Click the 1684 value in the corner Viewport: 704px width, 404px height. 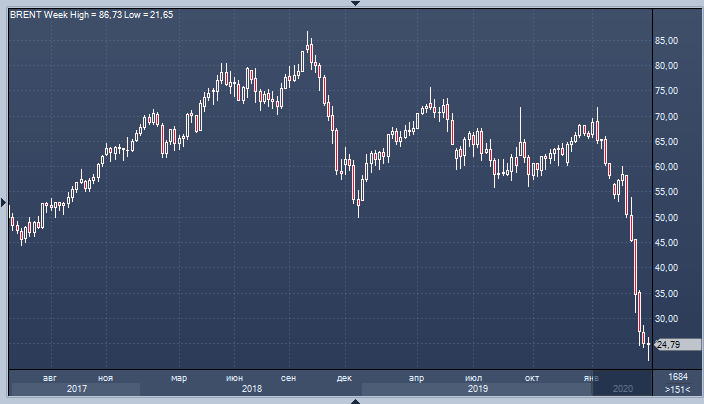click(677, 376)
